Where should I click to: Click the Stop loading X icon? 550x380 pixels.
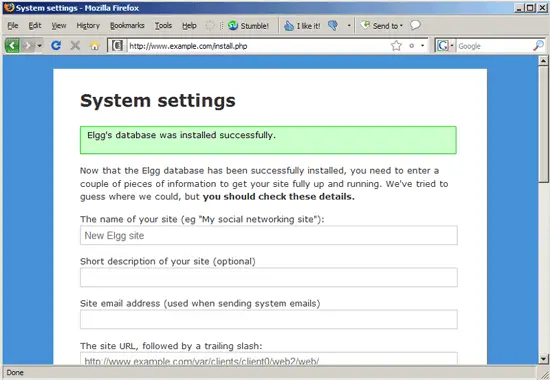tap(75, 46)
